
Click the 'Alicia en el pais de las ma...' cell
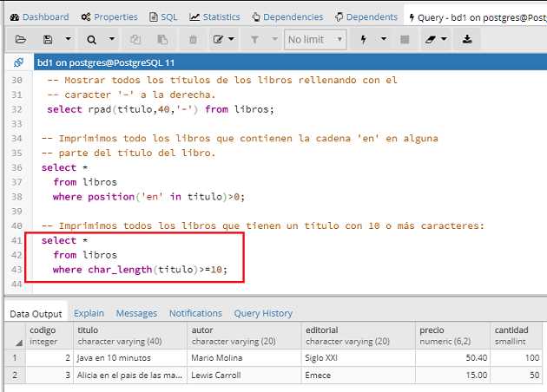[130, 376]
